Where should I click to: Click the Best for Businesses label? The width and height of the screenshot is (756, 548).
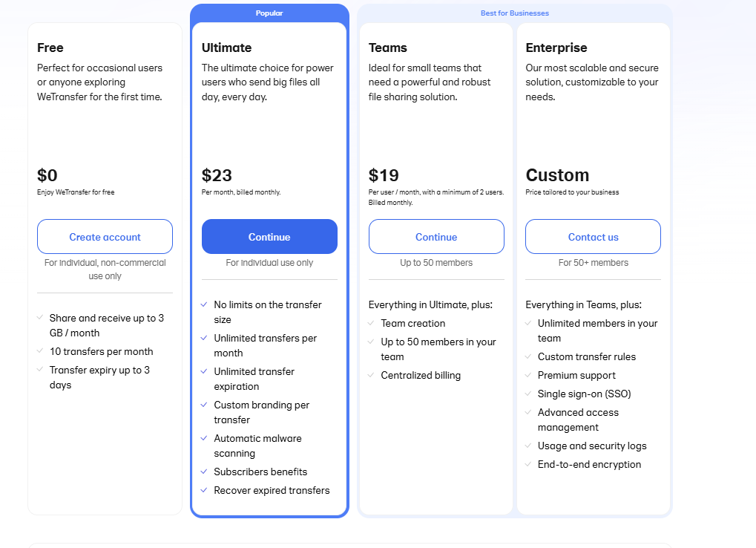pyautogui.click(x=514, y=13)
